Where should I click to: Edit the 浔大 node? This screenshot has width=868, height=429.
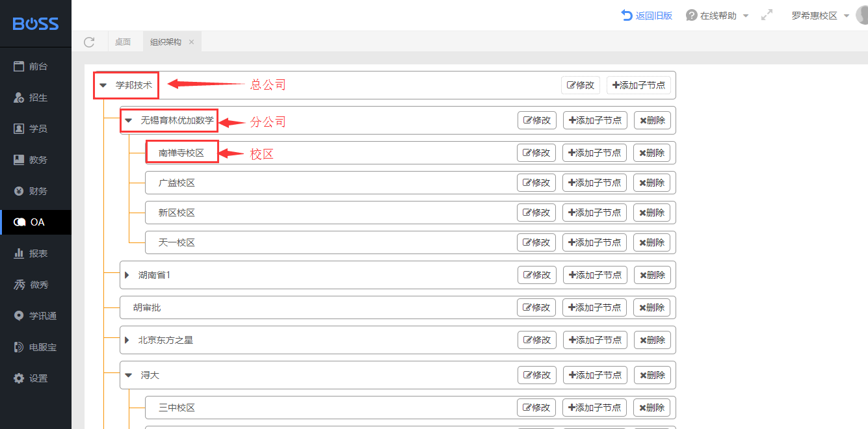coord(537,375)
